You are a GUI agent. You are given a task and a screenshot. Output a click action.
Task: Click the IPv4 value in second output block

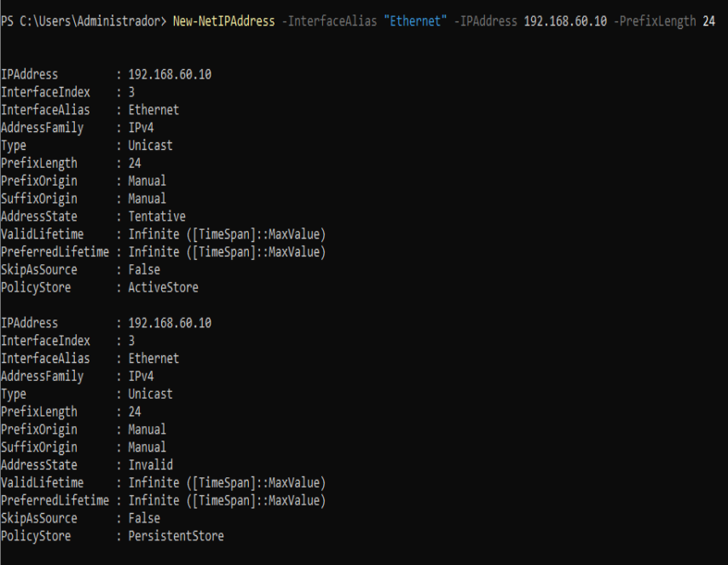[x=142, y=377]
